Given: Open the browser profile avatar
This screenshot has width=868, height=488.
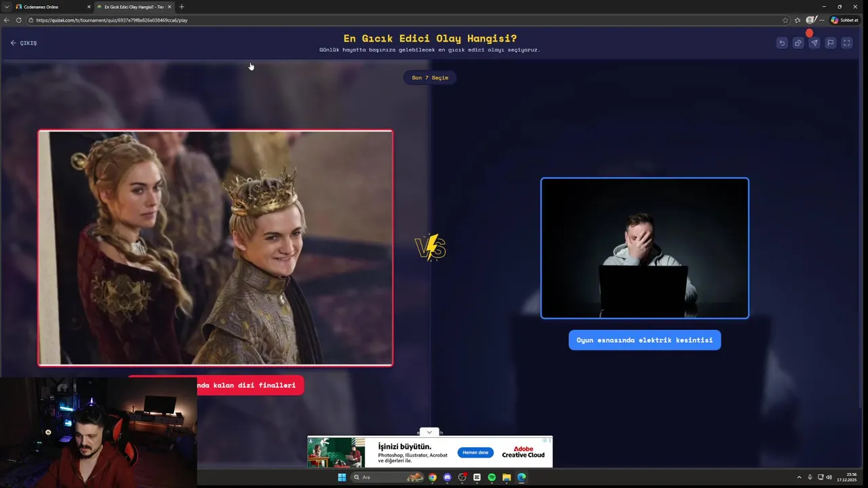Looking at the screenshot, I should (810, 20).
